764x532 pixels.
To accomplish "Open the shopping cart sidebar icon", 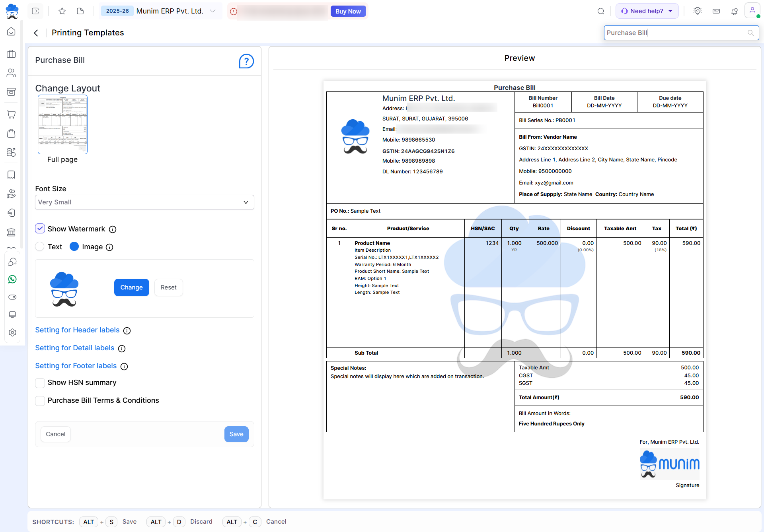I will [12, 115].
